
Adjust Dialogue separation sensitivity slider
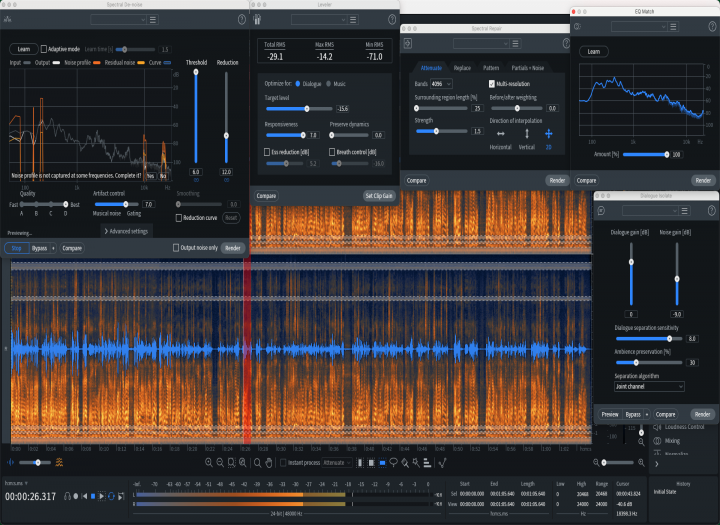(x=649, y=339)
